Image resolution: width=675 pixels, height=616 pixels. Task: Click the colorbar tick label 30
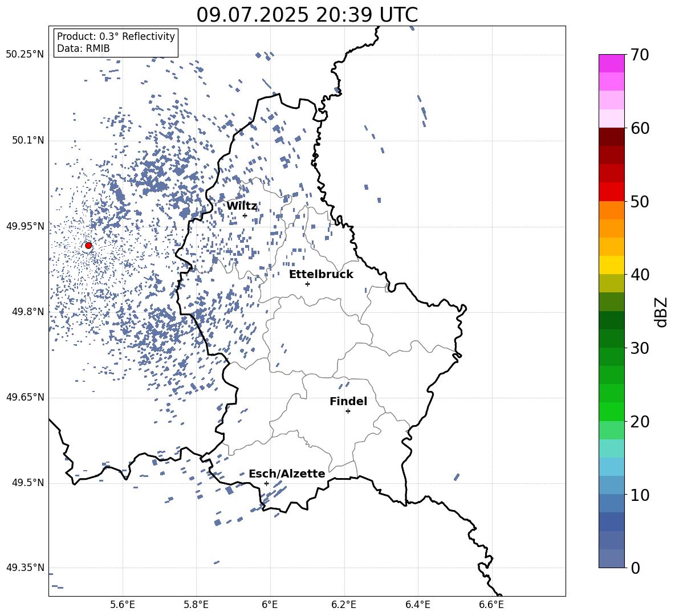click(x=640, y=348)
